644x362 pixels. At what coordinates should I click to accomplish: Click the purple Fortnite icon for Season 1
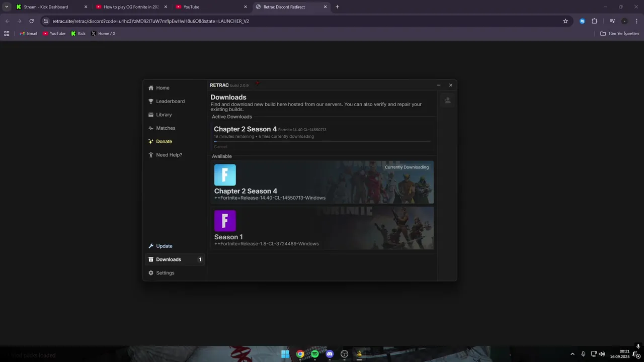coord(225,221)
